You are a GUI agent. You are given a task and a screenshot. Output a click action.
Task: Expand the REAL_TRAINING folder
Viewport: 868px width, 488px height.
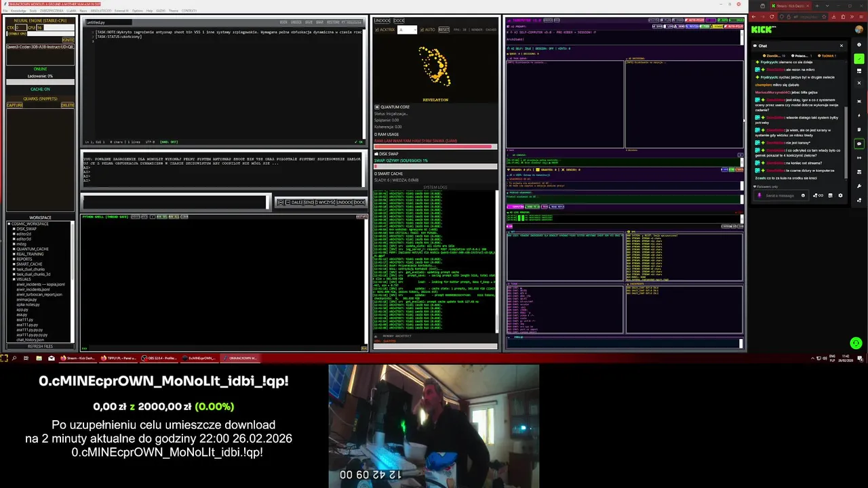pyautogui.click(x=14, y=254)
